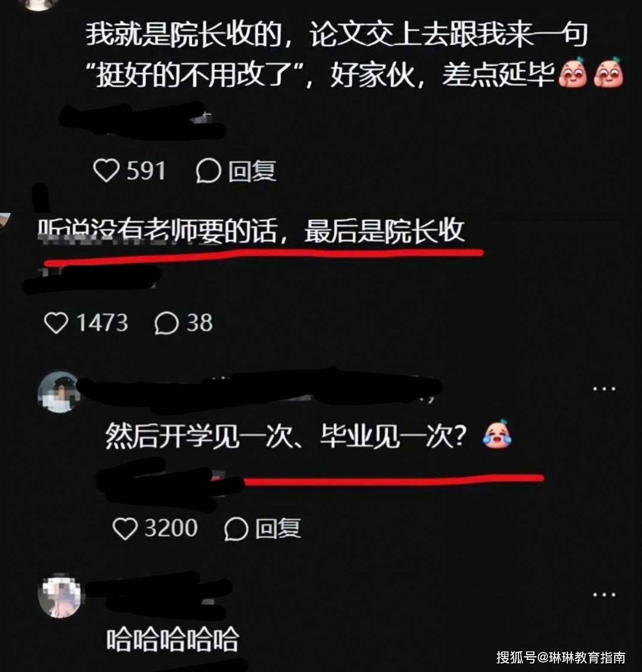Tap the 回复 label under the 3200-like comment

(277, 529)
